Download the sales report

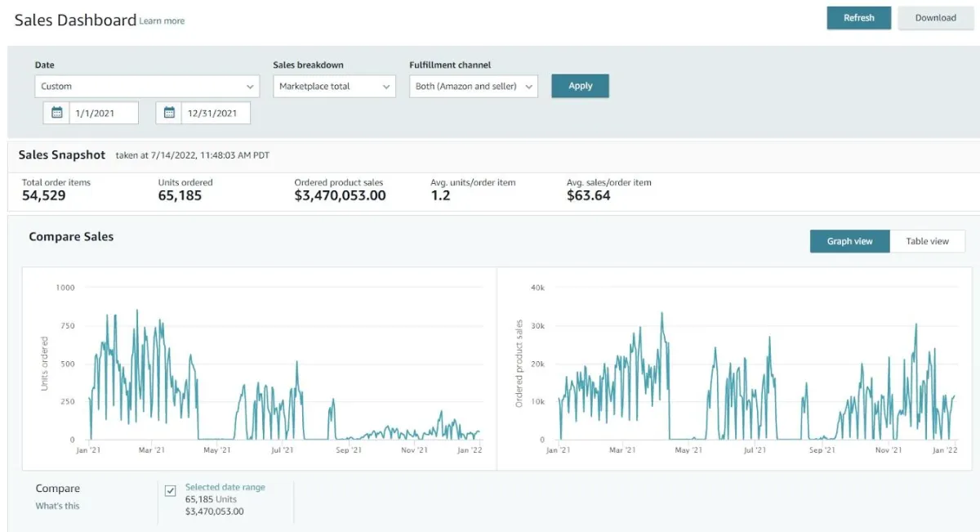935,18
